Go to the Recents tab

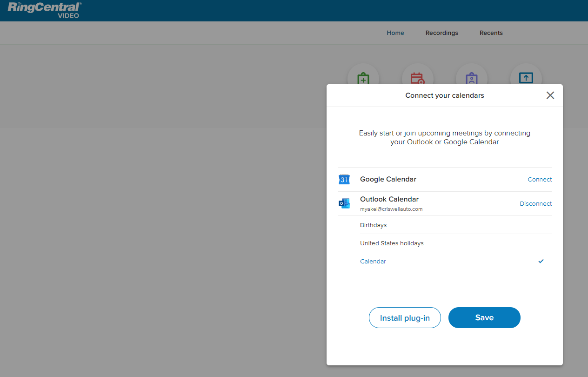(491, 33)
